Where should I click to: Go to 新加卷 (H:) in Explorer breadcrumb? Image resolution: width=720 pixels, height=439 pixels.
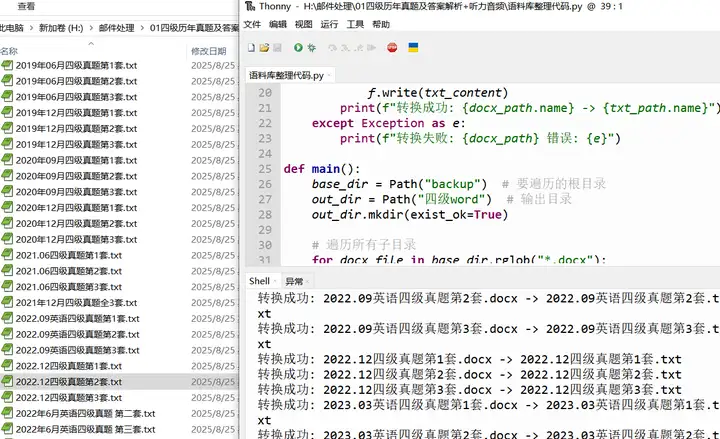point(61,28)
